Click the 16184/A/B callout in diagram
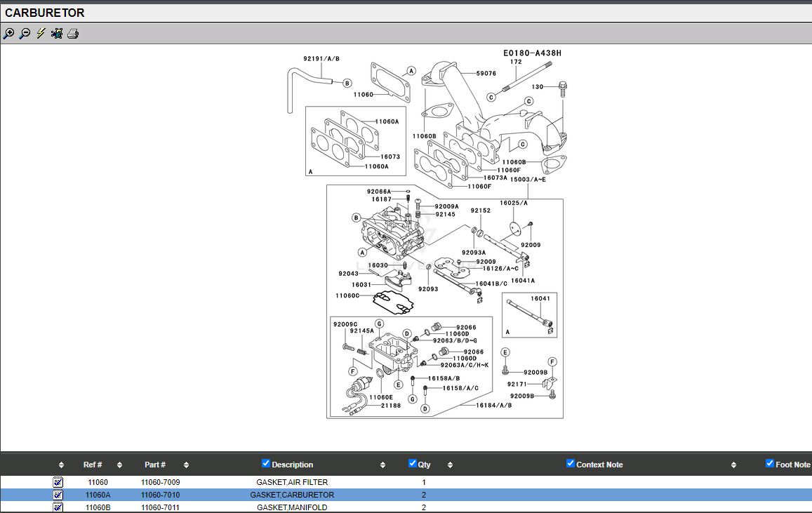The width and height of the screenshot is (812, 513). (494, 405)
